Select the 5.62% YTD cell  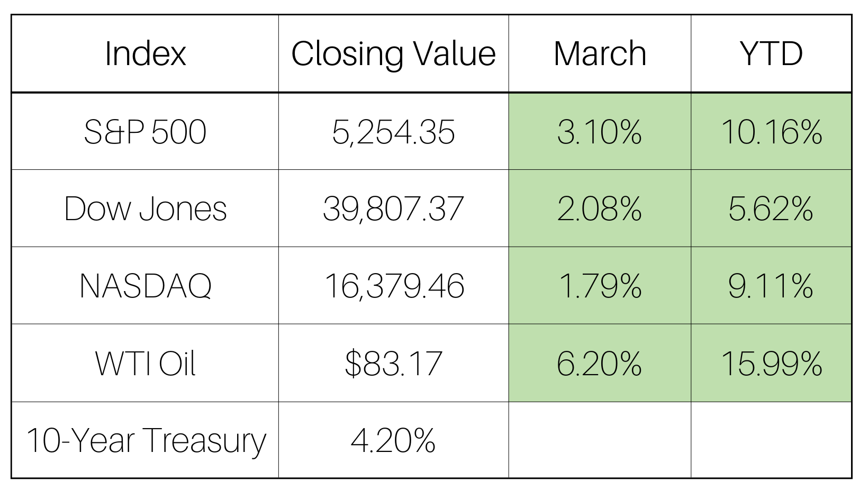point(771,209)
